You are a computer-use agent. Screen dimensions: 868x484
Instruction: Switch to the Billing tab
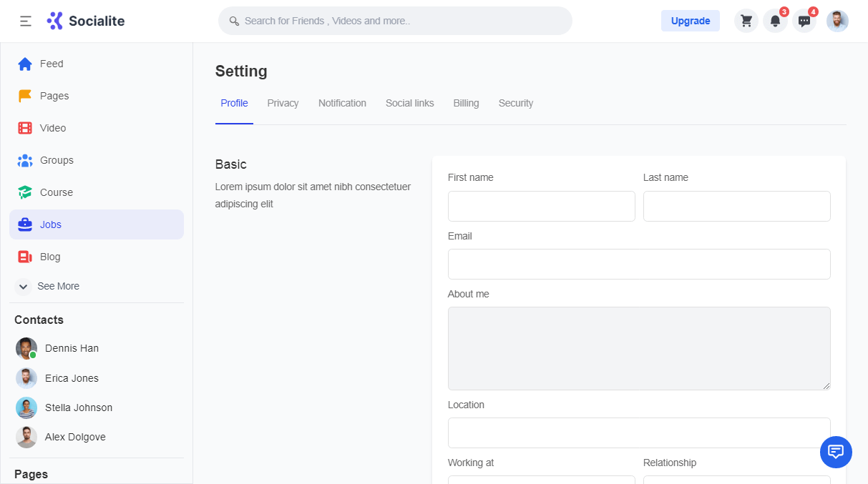click(466, 103)
